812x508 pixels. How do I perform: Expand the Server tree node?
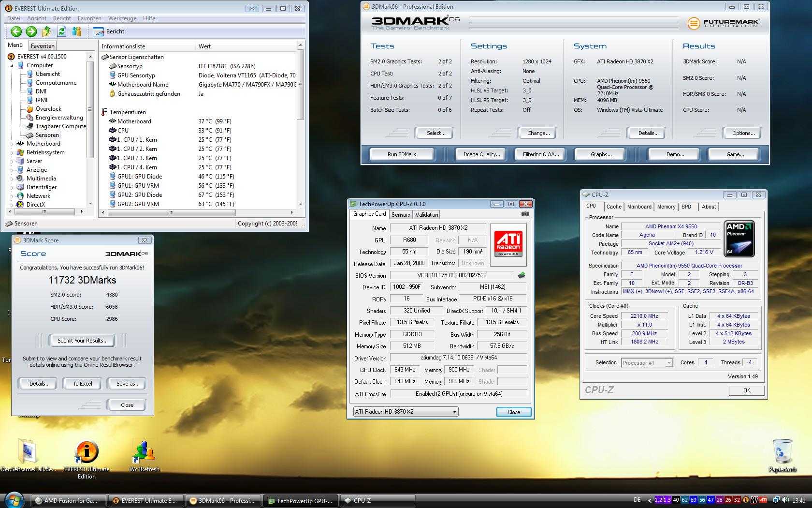pyautogui.click(x=12, y=161)
